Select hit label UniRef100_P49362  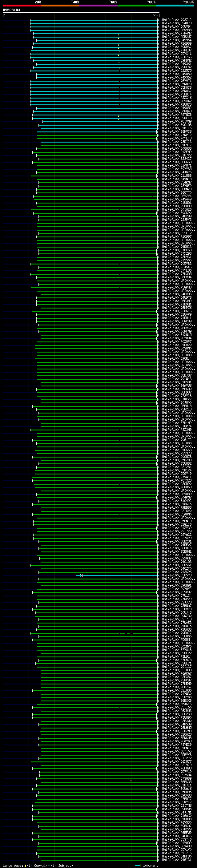[x=177, y=77]
